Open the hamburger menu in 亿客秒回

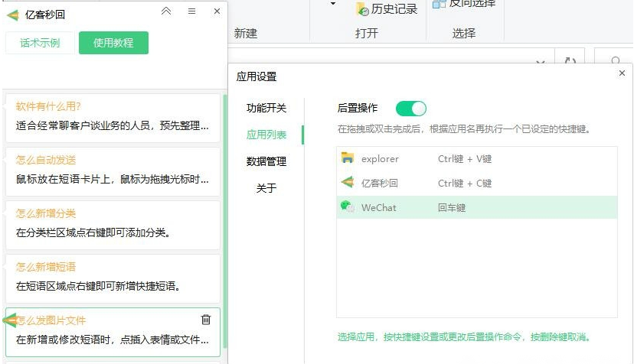191,11
